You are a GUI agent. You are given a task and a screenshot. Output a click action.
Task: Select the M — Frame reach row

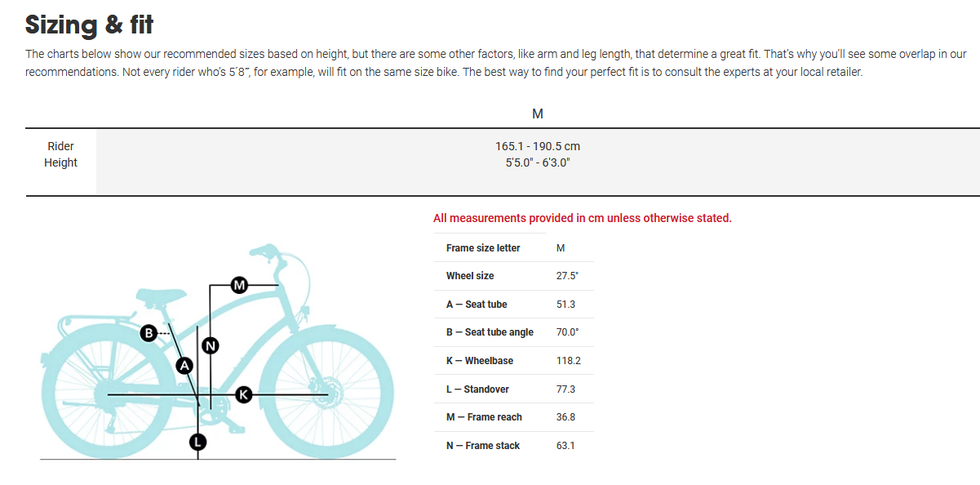514,417
